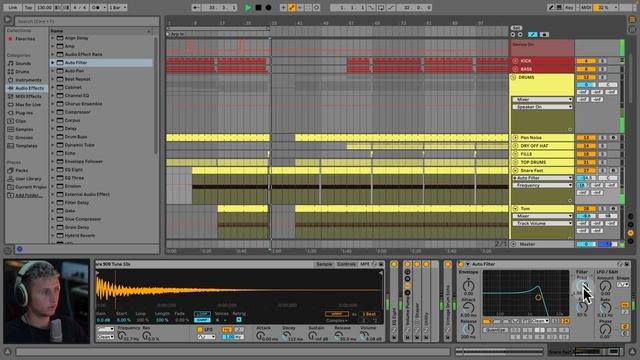Open the Tom Track Volume parameter dropdown

tap(542, 223)
